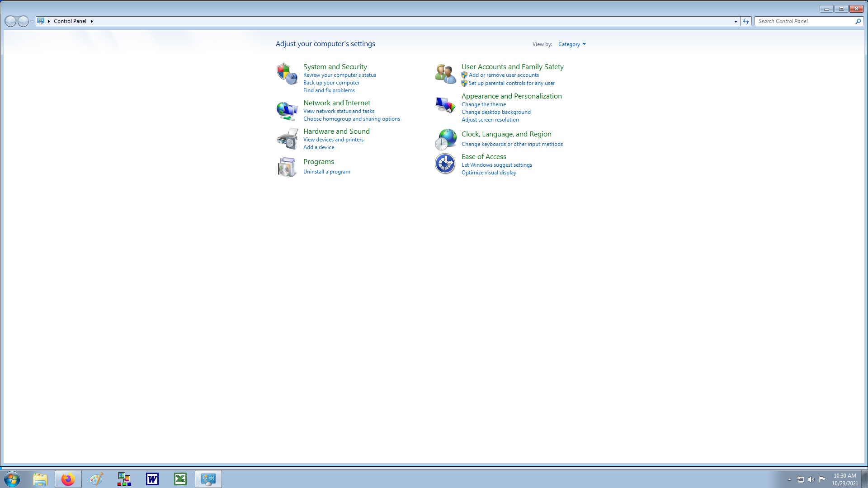
Task: Click the Control Panel breadcrumb
Action: tap(70, 21)
